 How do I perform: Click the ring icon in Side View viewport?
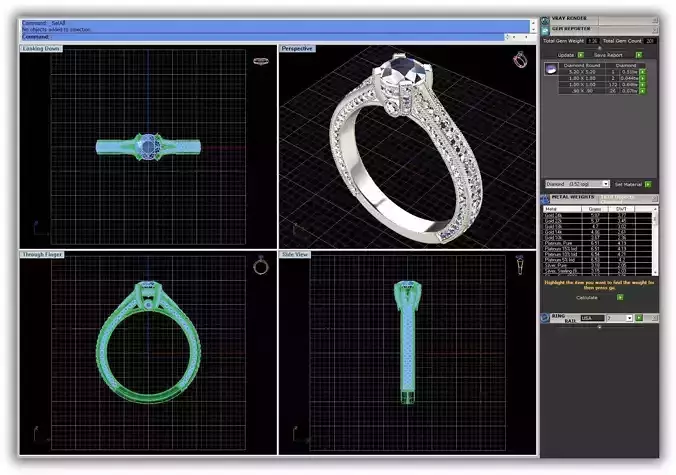pos(520,265)
